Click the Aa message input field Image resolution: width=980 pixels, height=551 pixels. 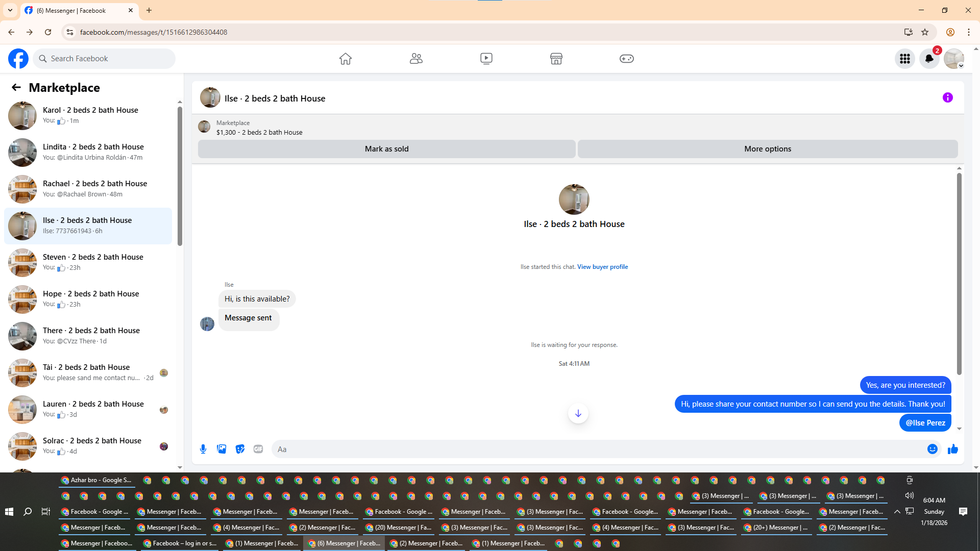[597, 449]
